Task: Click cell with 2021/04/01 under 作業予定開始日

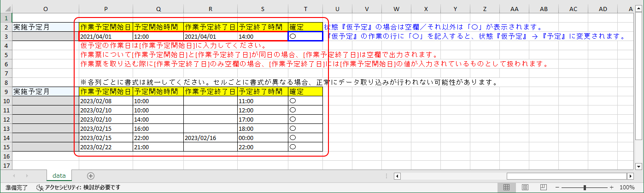Action: click(105, 36)
